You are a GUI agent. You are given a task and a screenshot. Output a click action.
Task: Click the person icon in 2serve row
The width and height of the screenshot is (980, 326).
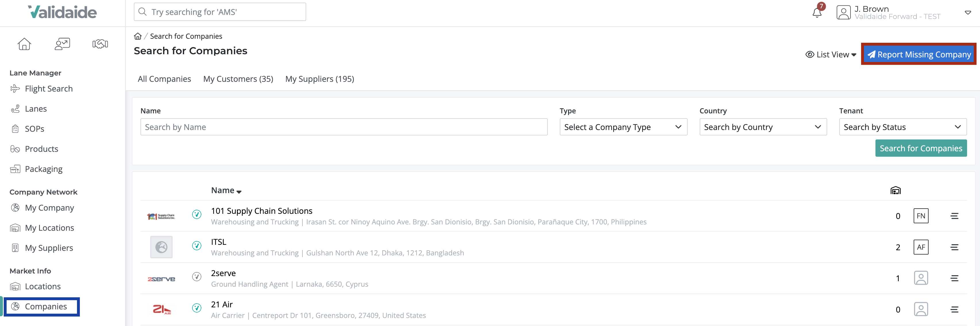pyautogui.click(x=921, y=278)
